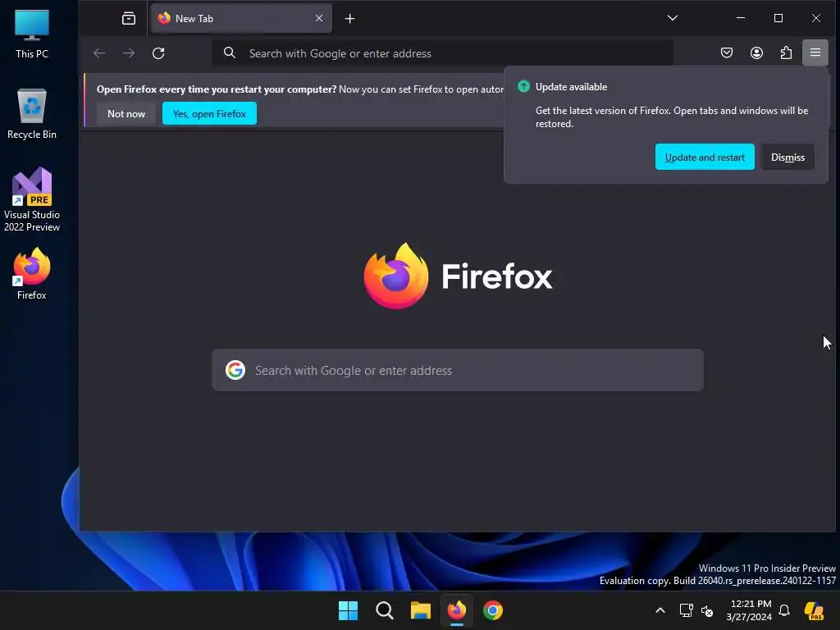840x630 pixels.
Task: Click Update and restart button
Action: click(705, 157)
